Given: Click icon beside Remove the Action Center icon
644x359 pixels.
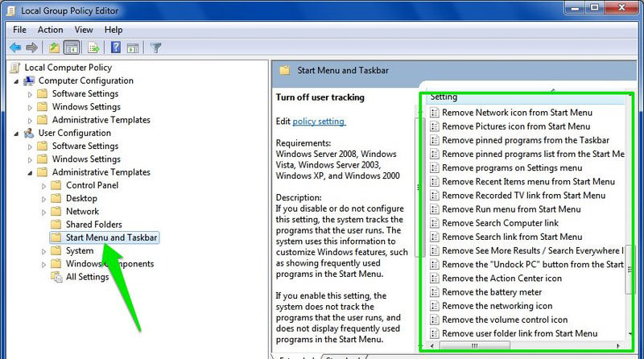Looking at the screenshot, I should tap(434, 278).
